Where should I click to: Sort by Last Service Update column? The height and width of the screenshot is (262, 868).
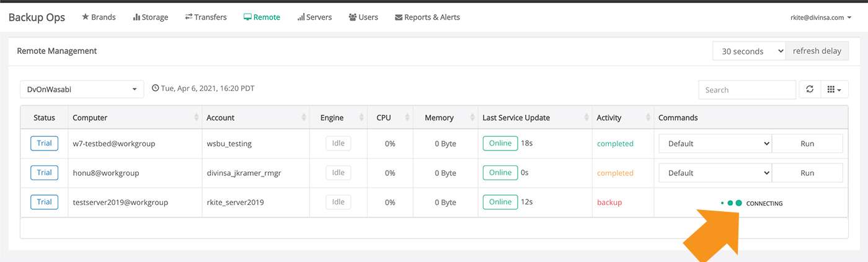point(534,118)
